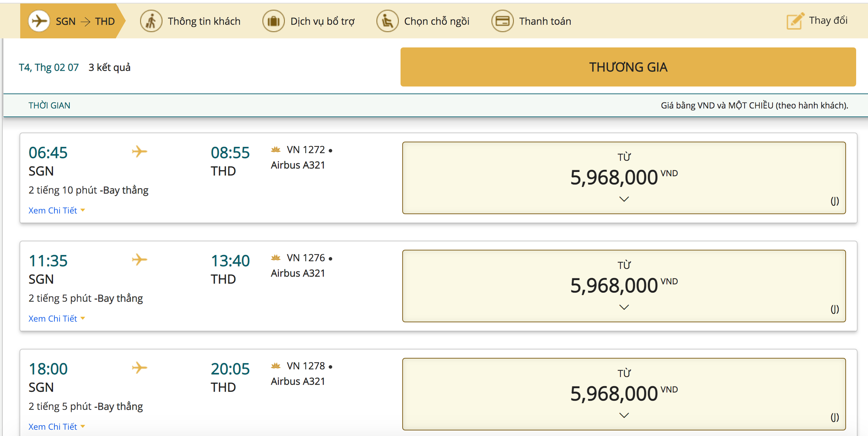
Task: Click the THỜI GIAN column header
Action: click(49, 105)
